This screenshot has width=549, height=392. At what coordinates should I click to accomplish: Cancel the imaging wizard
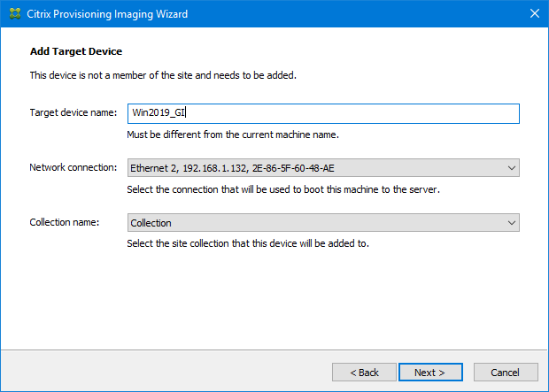[x=506, y=373]
